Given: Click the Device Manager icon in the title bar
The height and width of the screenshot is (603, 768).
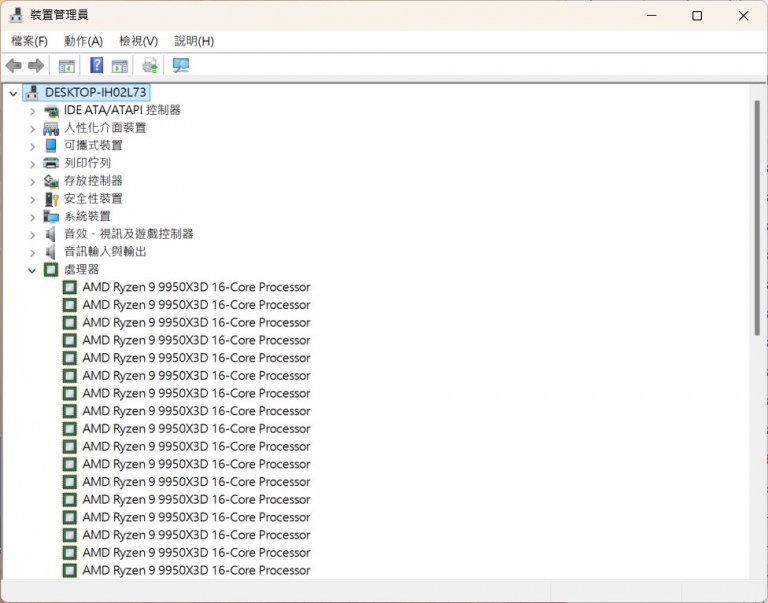Looking at the screenshot, I should (x=16, y=15).
